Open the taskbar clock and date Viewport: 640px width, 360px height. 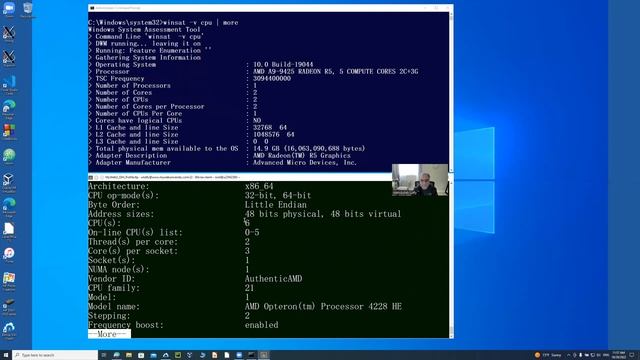click(619, 355)
